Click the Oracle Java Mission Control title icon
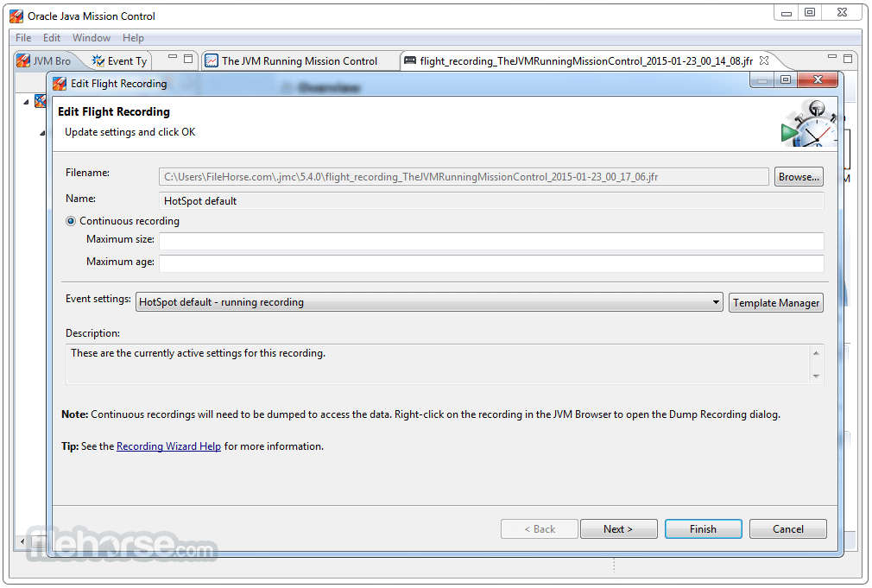 16,16
